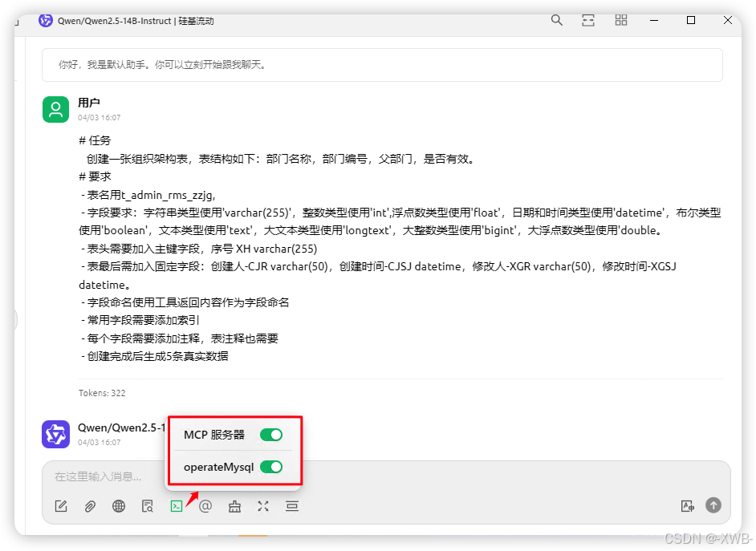Open the translate image icon near send
This screenshot has height=551, width=756.
[x=688, y=506]
